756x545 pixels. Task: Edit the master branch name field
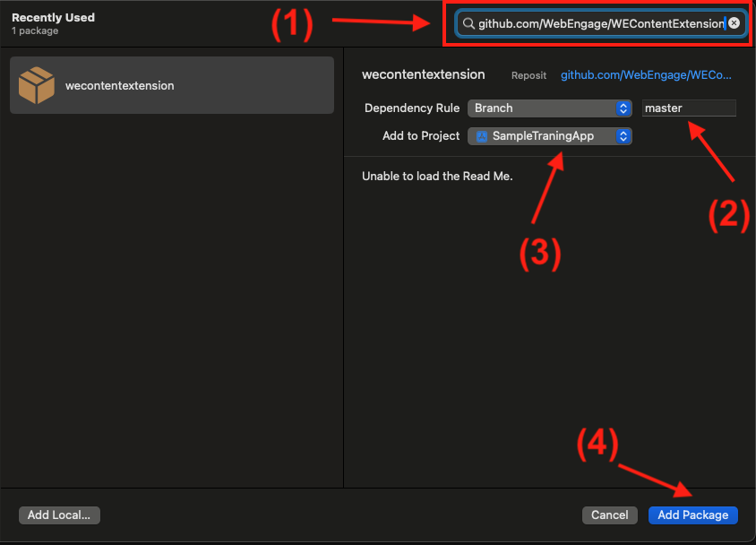[689, 108]
